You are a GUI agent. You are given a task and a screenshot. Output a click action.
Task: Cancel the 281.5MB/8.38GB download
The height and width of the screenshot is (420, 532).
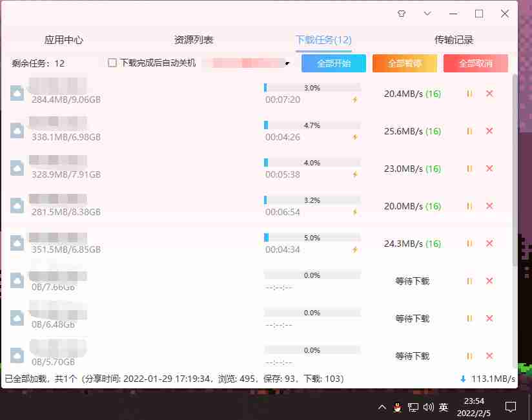point(489,205)
